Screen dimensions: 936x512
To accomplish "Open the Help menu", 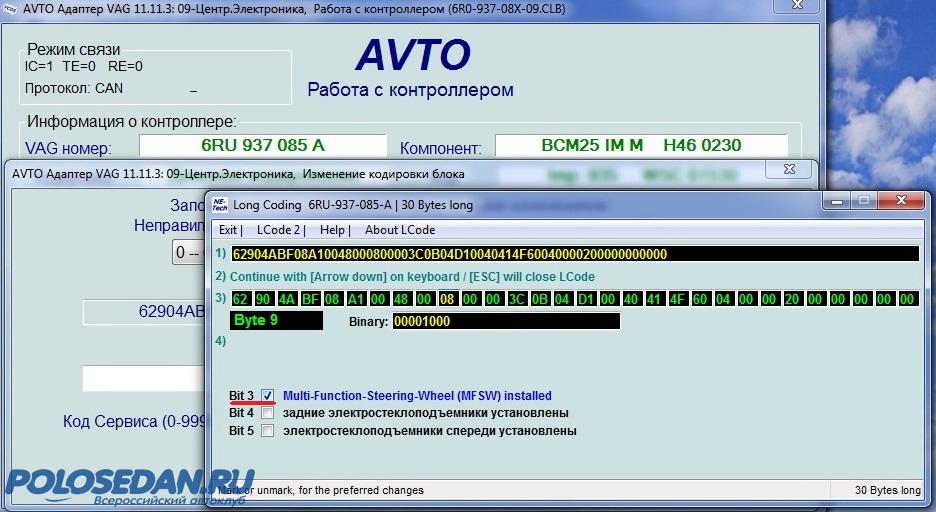I will click(x=332, y=230).
